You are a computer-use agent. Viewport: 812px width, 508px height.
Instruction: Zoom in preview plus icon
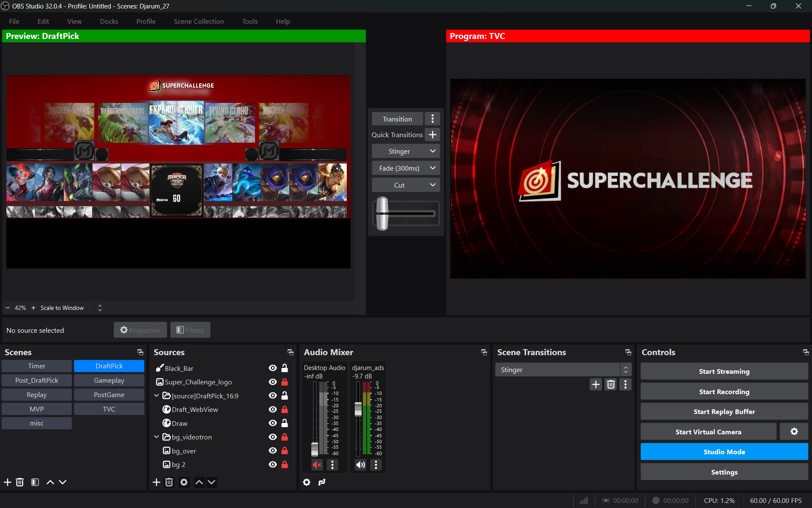33,308
